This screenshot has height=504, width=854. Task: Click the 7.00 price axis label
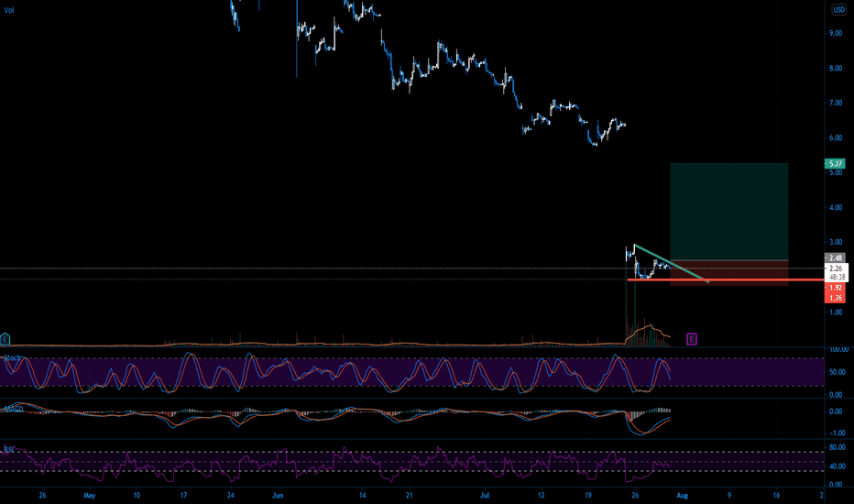836,103
